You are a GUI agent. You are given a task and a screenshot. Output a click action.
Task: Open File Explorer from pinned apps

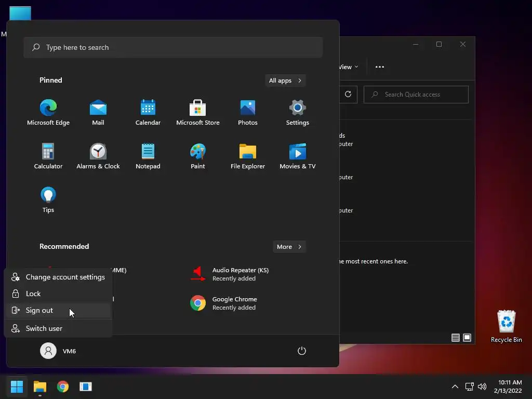[x=248, y=156]
